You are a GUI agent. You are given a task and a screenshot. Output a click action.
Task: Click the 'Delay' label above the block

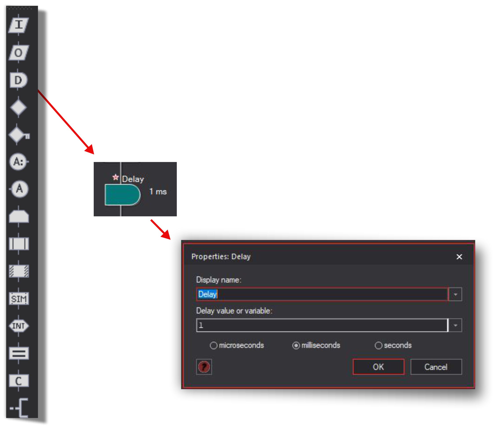(x=133, y=179)
